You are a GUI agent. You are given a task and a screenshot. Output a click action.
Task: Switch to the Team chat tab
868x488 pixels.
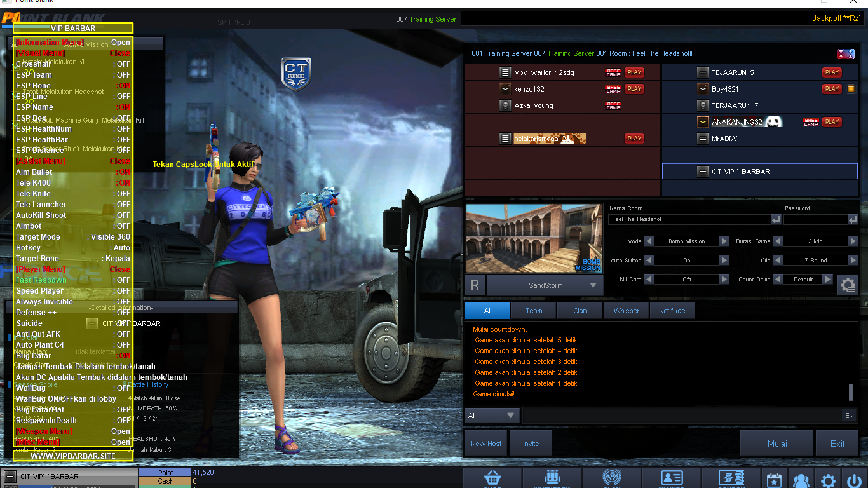tap(534, 311)
